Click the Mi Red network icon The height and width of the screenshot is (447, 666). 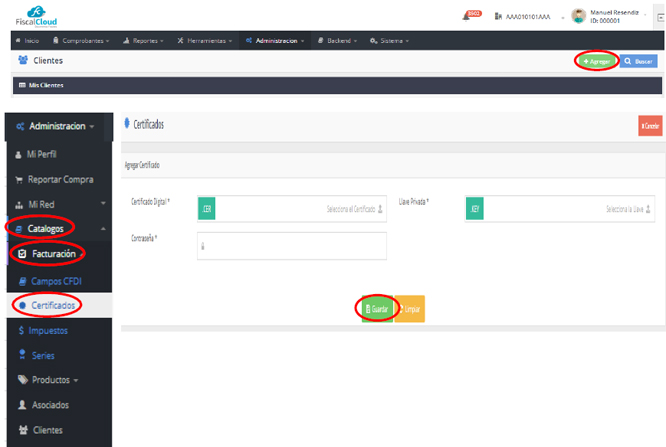coord(19,205)
